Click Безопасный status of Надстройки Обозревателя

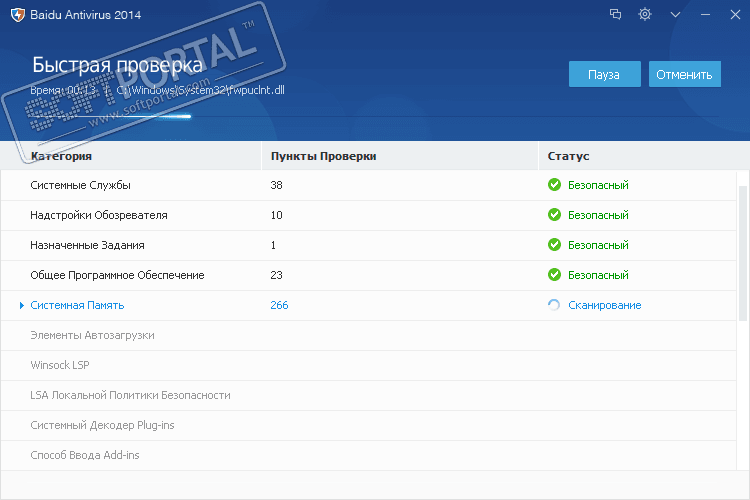coord(598,215)
